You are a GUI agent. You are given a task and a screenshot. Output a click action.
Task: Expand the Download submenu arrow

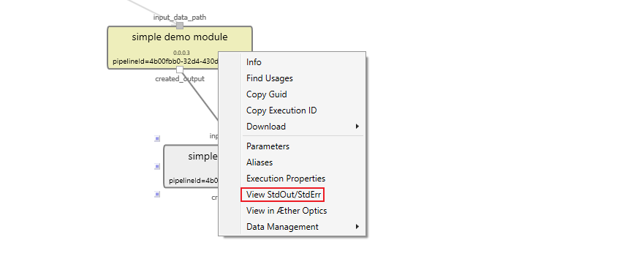(x=357, y=126)
